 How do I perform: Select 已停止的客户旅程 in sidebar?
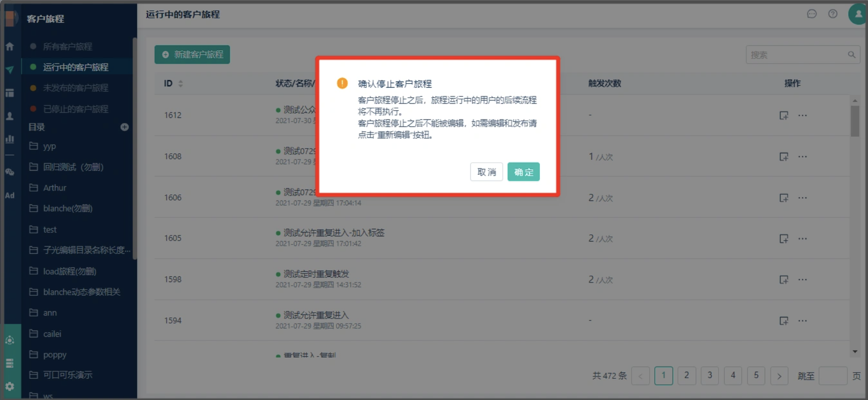[75, 109]
